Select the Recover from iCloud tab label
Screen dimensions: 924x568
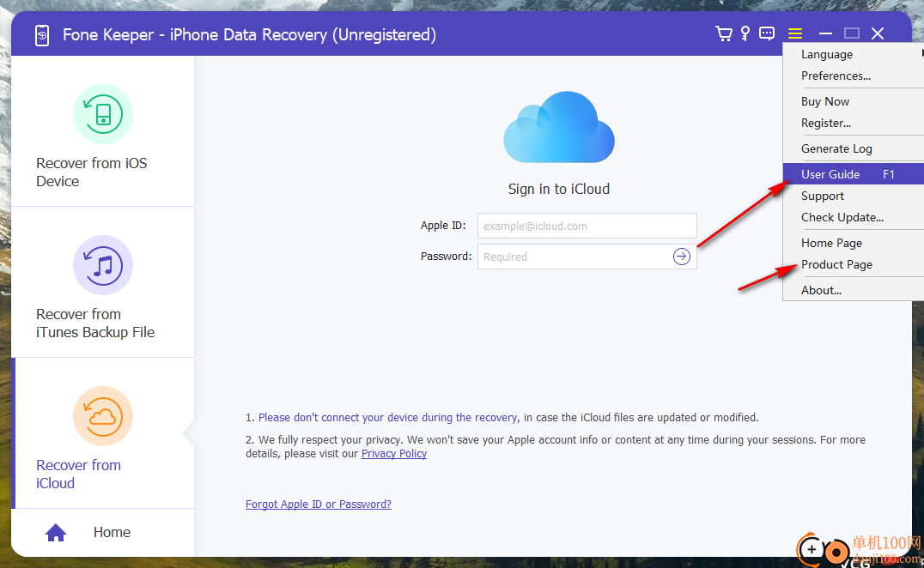pyautogui.click(x=78, y=474)
